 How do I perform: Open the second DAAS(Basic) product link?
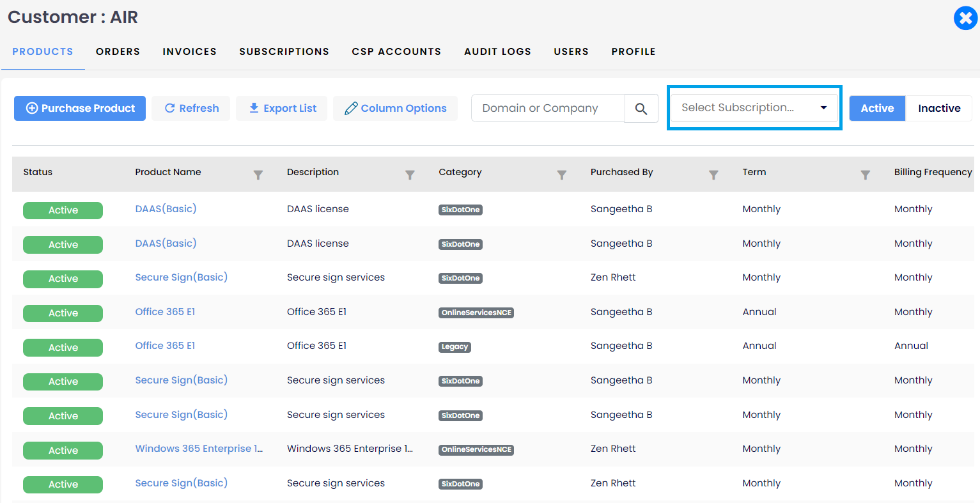click(166, 244)
